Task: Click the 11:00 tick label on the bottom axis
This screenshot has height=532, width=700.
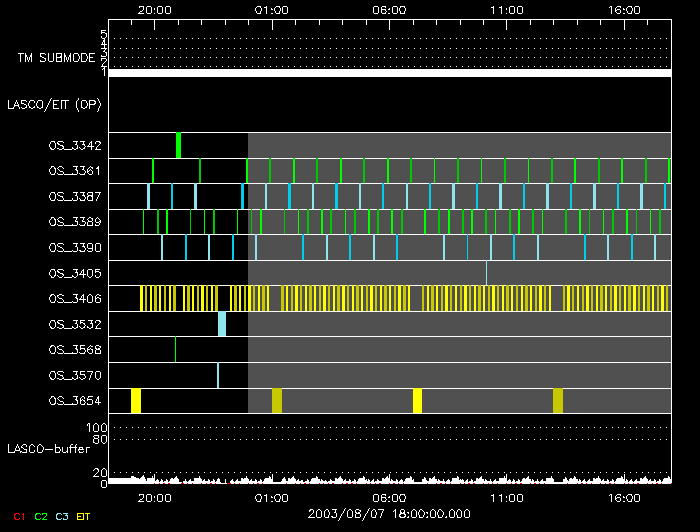Action: (x=507, y=497)
